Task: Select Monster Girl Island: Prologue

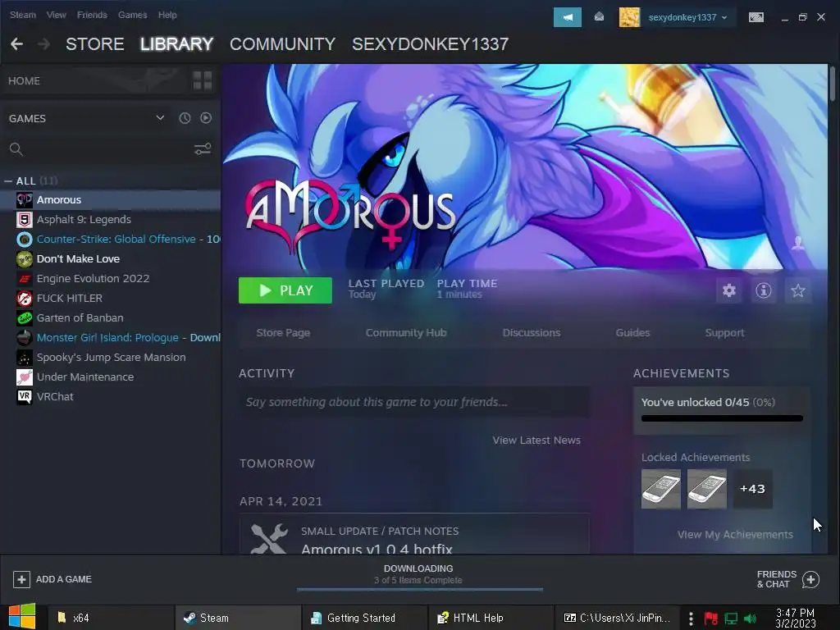Action: tap(111, 337)
